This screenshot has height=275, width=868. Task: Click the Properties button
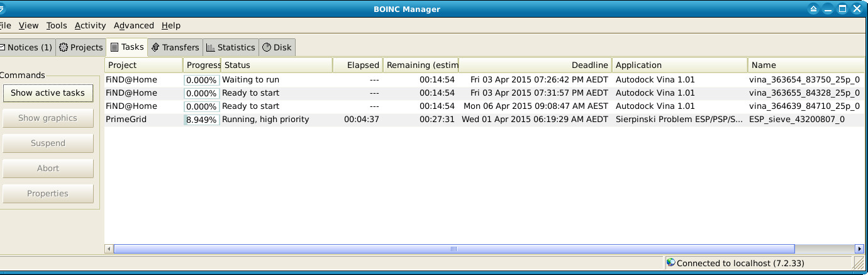[x=48, y=194]
